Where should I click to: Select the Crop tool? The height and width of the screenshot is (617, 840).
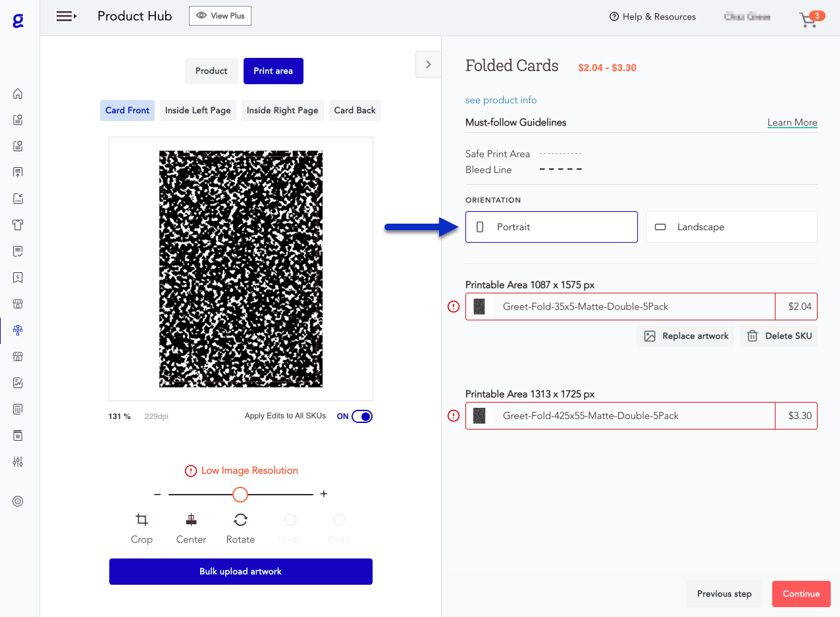pyautogui.click(x=142, y=526)
